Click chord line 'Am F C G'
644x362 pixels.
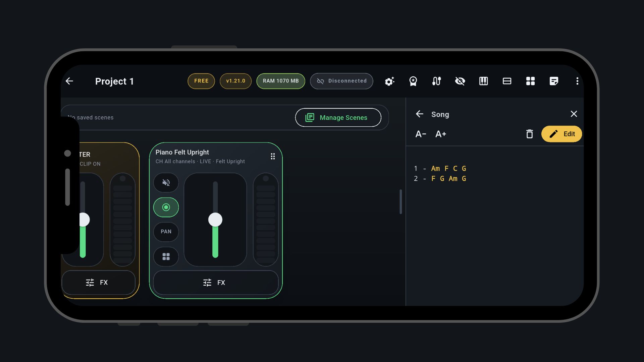point(449,169)
